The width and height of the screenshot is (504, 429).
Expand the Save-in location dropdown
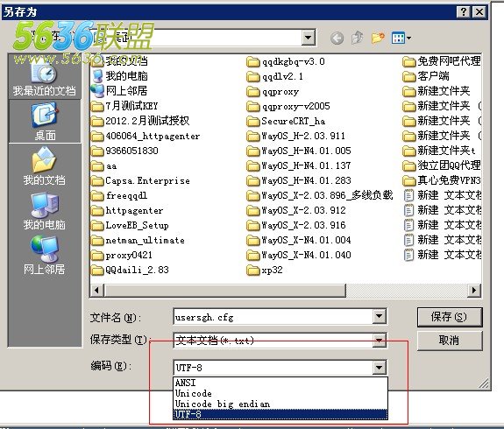308,38
